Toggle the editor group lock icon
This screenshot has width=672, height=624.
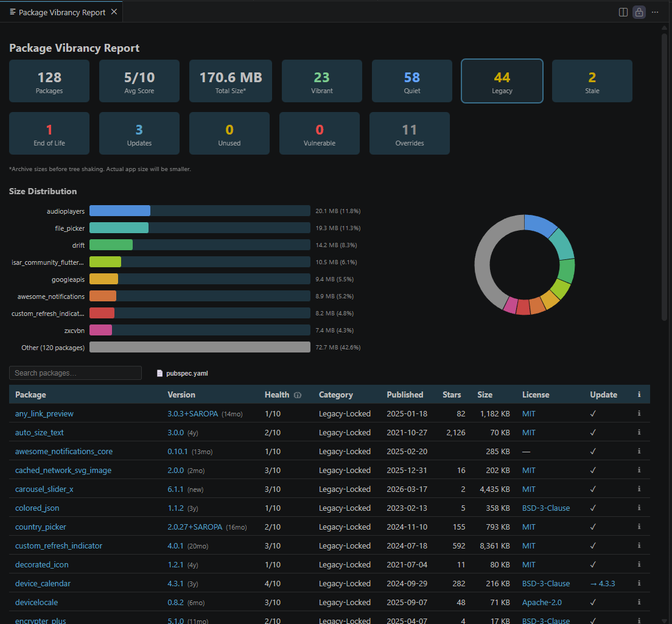coord(639,12)
